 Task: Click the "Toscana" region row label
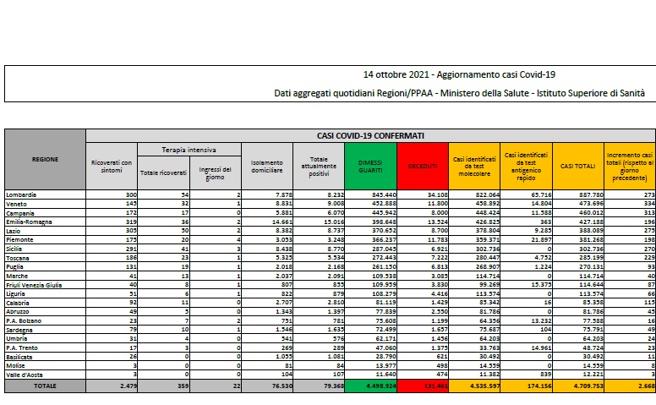(x=18, y=258)
